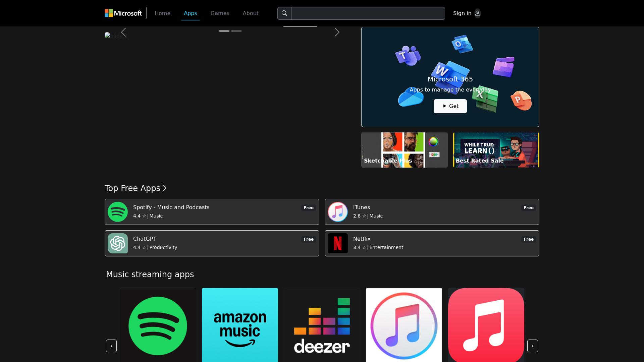The image size is (644, 362).
Task: Open the Netflix app title
Action: pos(362,239)
